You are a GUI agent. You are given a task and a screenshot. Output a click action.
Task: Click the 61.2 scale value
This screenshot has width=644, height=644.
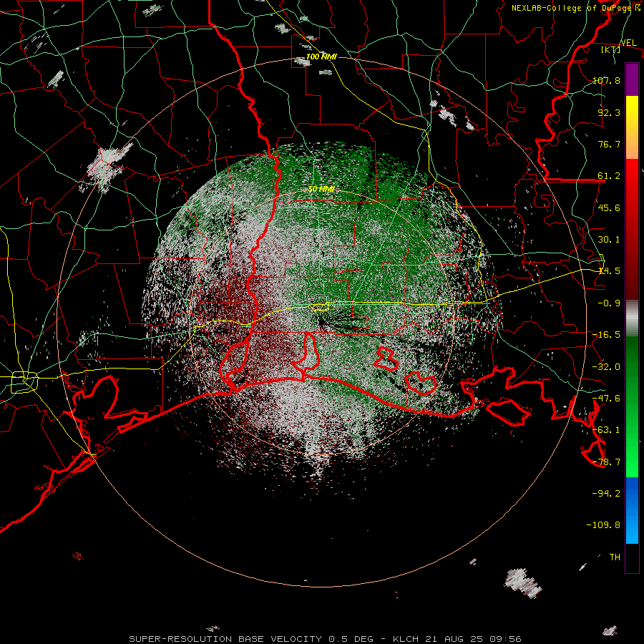[609, 176]
